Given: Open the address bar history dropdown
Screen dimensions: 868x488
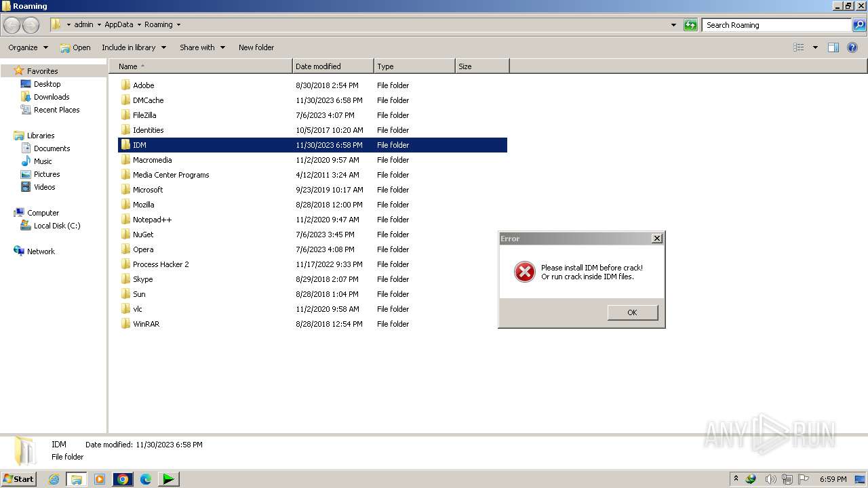Looking at the screenshot, I should click(673, 25).
